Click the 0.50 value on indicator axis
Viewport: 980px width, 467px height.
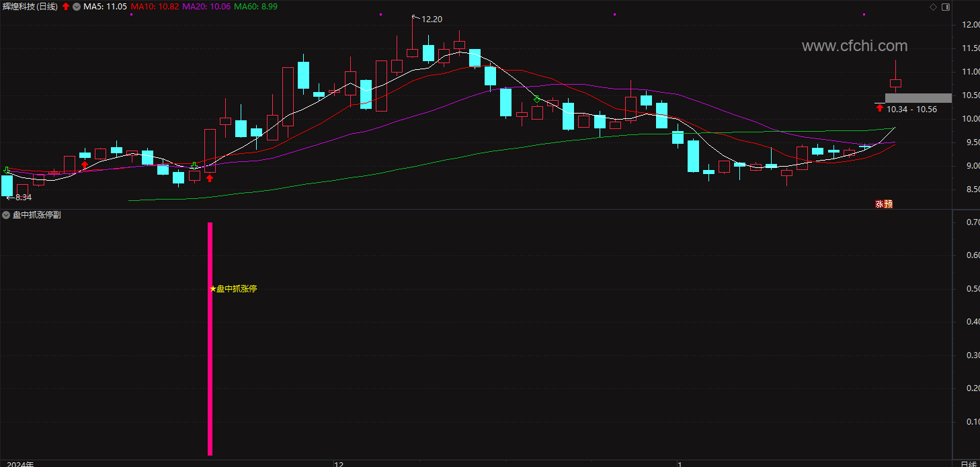[x=973, y=289]
